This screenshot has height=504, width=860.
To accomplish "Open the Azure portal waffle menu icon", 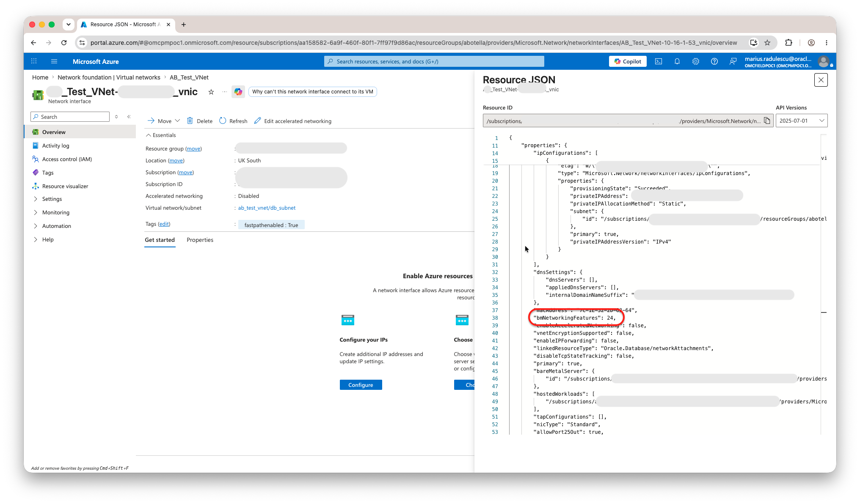I will point(34,61).
